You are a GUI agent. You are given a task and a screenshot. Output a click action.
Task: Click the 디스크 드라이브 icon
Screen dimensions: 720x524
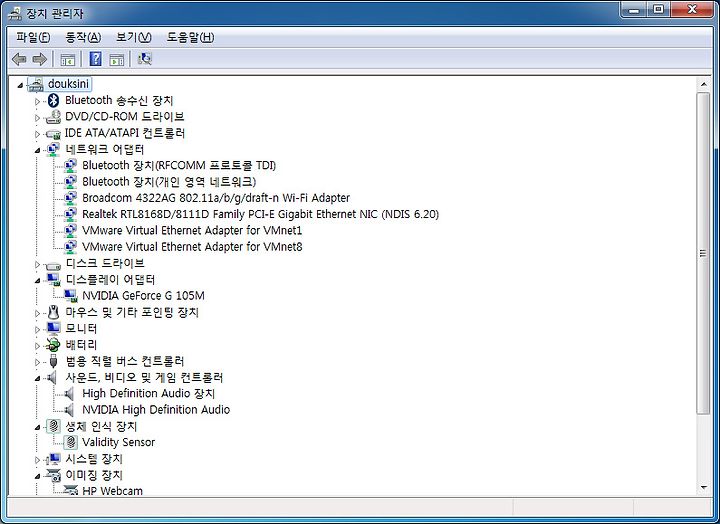[54, 265]
